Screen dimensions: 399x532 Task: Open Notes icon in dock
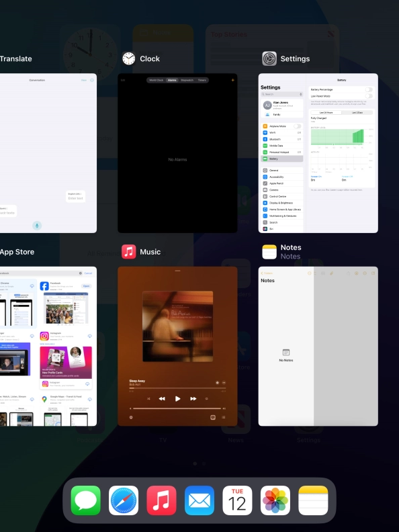click(x=313, y=500)
